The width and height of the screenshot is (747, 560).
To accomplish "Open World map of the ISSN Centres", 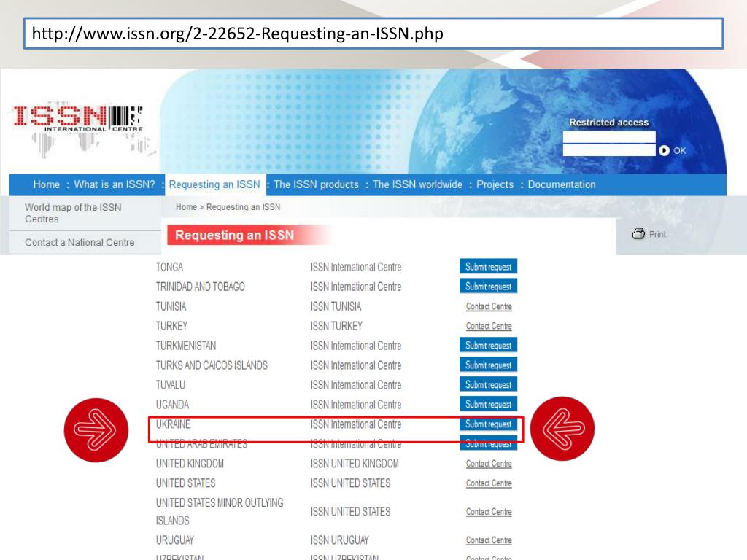I will (74, 214).
